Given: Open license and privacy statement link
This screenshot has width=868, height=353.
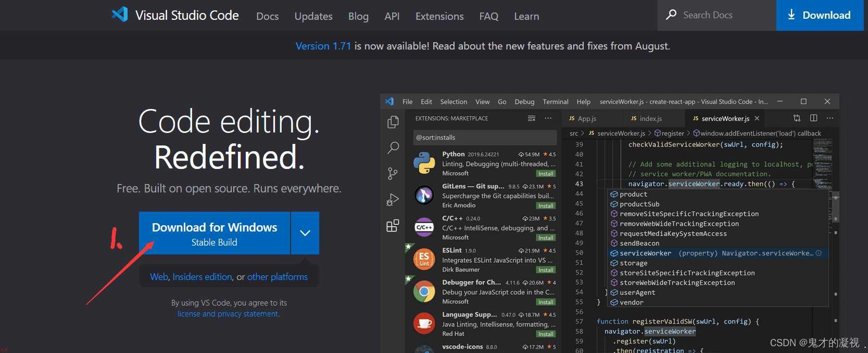Looking at the screenshot, I should 229,314.
